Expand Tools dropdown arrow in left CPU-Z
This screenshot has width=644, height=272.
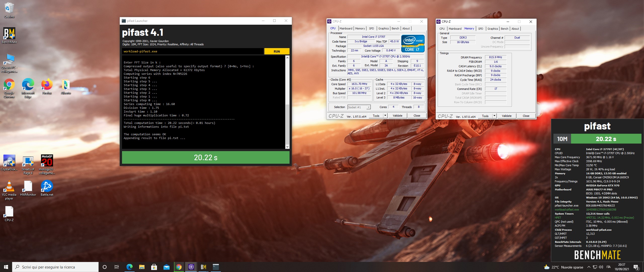point(385,116)
